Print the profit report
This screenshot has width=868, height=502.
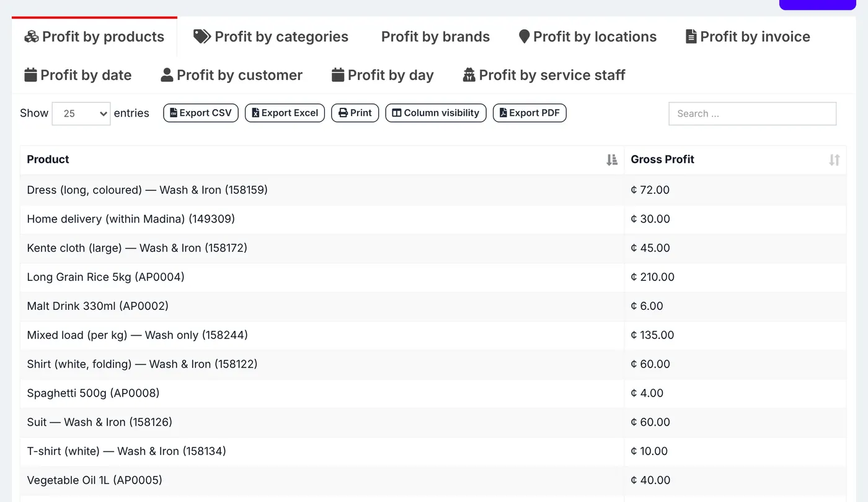click(355, 113)
